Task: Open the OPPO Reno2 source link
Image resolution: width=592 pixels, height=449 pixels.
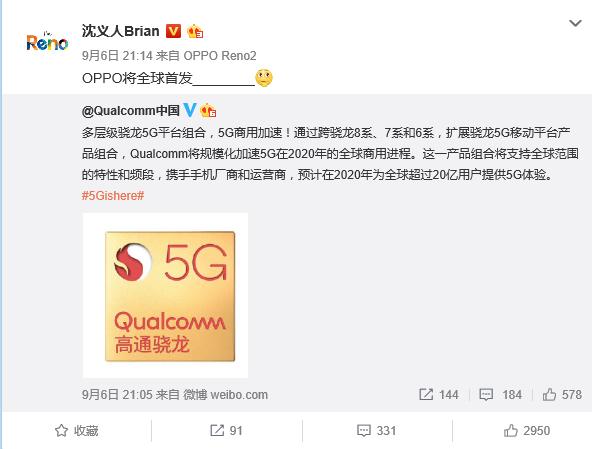Action: click(x=220, y=56)
